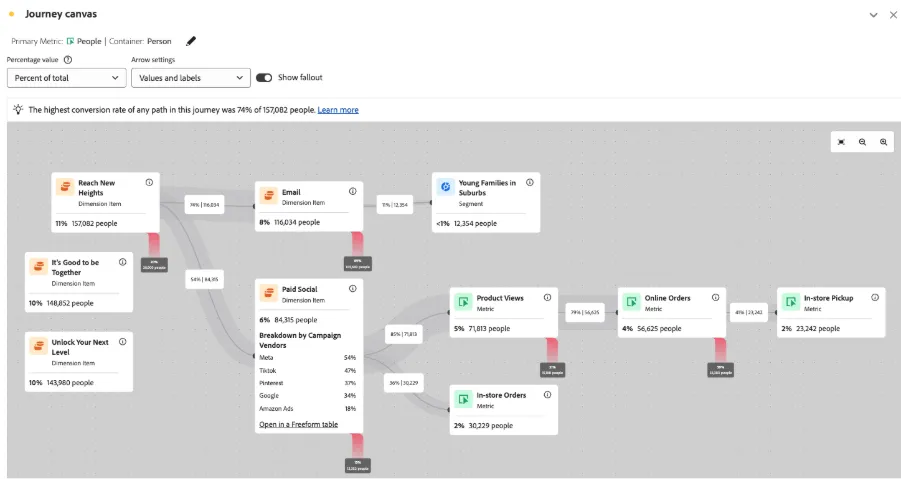This screenshot has height=480, width=901.
Task: Open the Percentage value help icon
Action: (68, 60)
